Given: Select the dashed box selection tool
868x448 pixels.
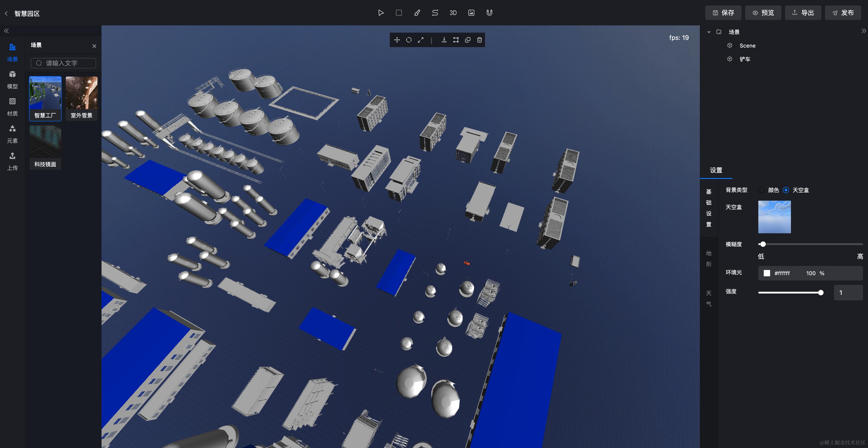Looking at the screenshot, I should (x=399, y=13).
